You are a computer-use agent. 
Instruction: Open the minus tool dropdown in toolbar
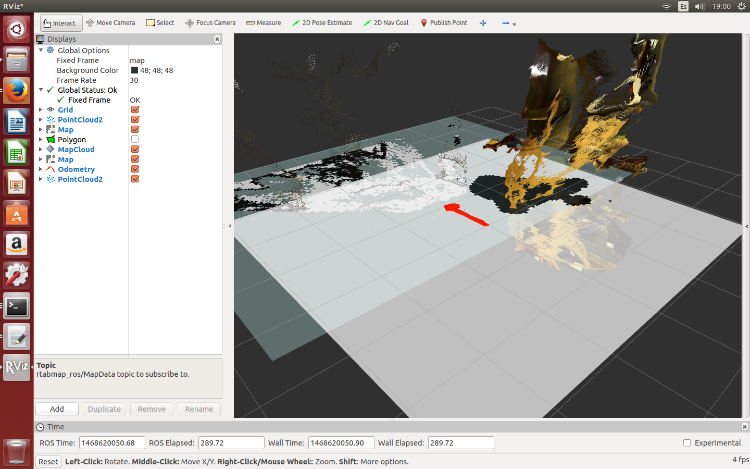point(509,22)
